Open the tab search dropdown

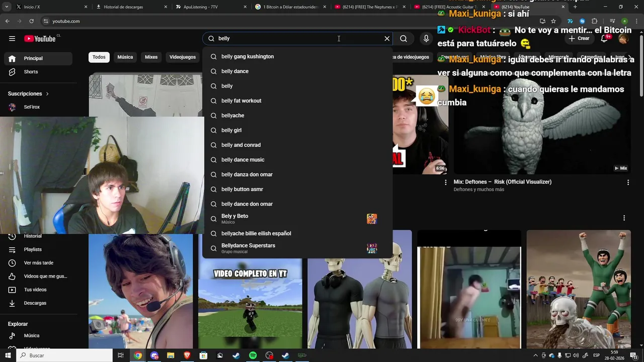(7, 7)
